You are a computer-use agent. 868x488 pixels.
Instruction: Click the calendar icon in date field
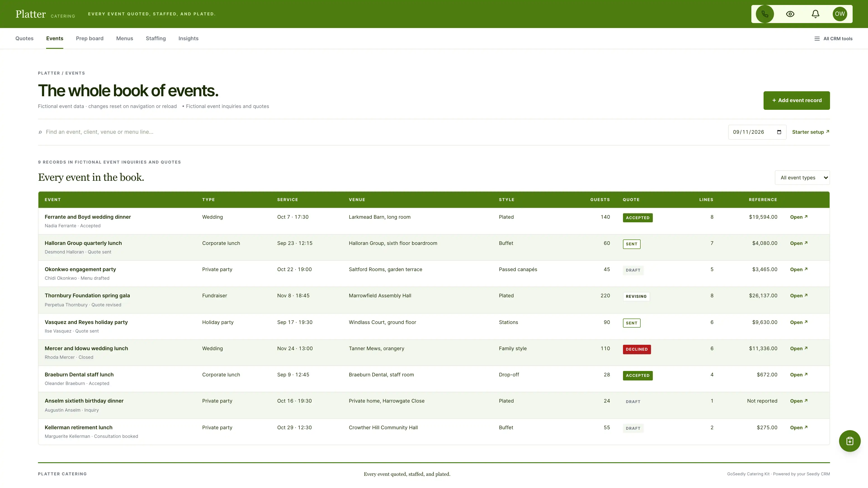pos(779,132)
